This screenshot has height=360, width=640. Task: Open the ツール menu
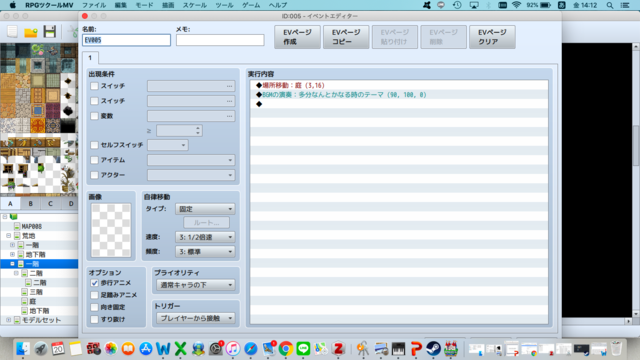tap(224, 5)
